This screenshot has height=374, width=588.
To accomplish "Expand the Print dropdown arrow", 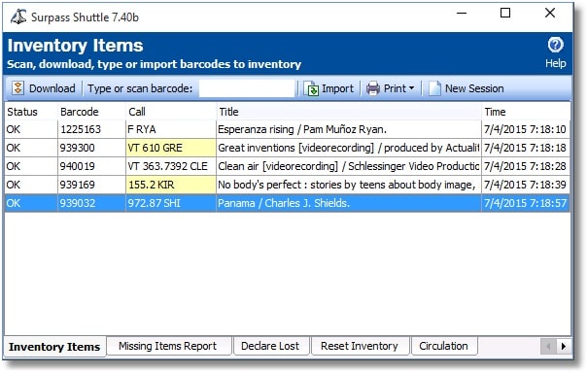I will [411, 88].
